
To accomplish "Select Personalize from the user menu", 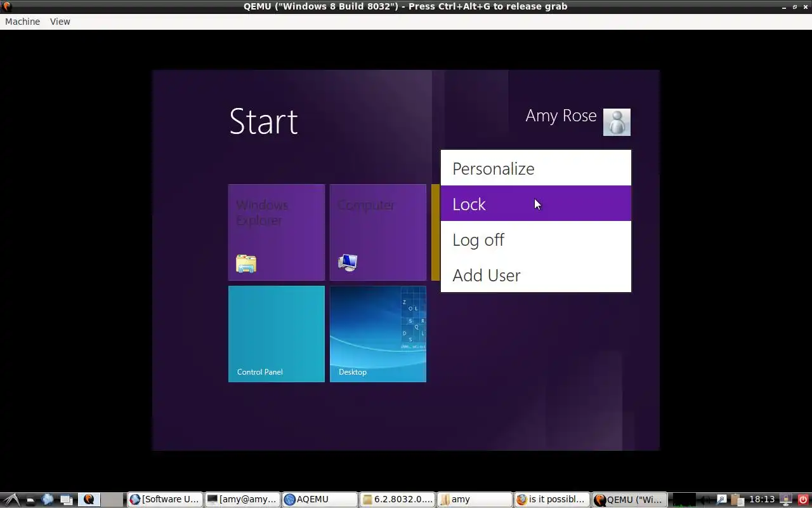I will (536, 168).
